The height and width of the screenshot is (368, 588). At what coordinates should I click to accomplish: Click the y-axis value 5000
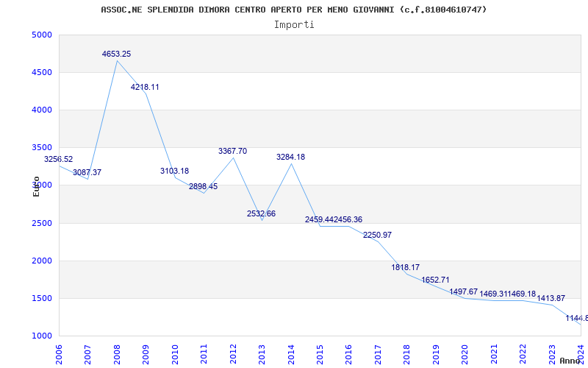click(x=41, y=35)
